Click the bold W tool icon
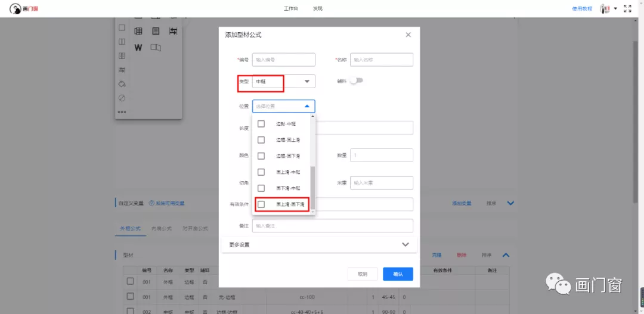Viewport: 644px width, 314px height. (x=138, y=48)
